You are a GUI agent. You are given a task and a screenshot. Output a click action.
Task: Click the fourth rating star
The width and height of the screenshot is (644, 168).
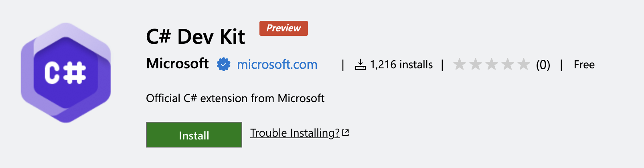pos(508,64)
